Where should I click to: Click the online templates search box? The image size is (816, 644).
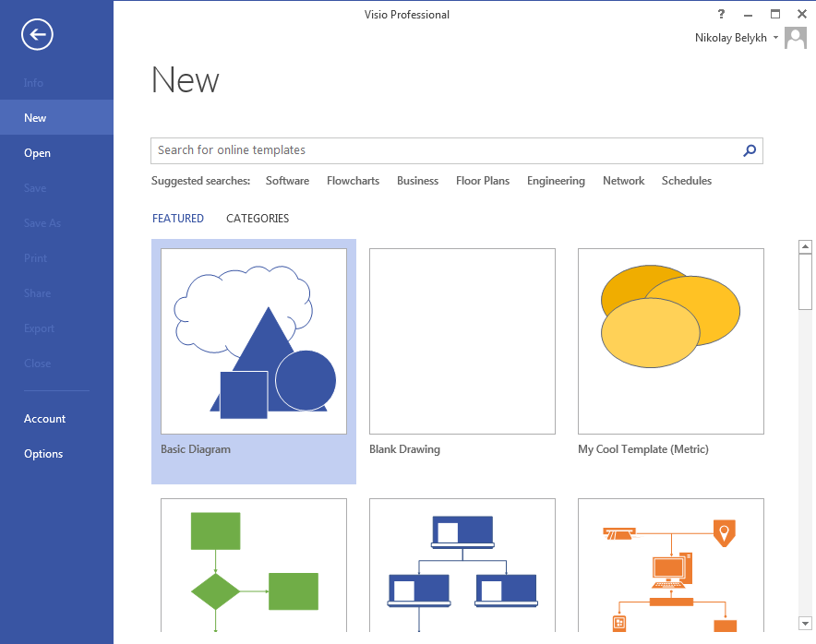[415, 150]
